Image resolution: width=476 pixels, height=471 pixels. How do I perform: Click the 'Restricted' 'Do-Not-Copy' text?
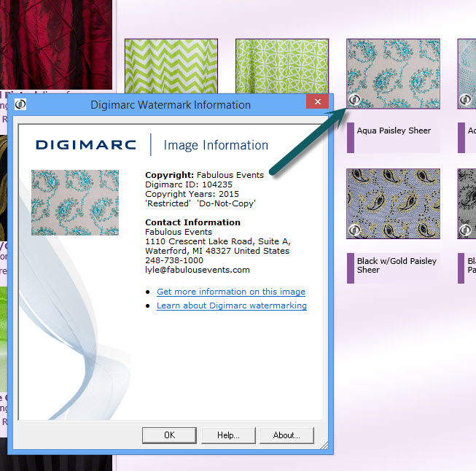pyautogui.click(x=200, y=203)
